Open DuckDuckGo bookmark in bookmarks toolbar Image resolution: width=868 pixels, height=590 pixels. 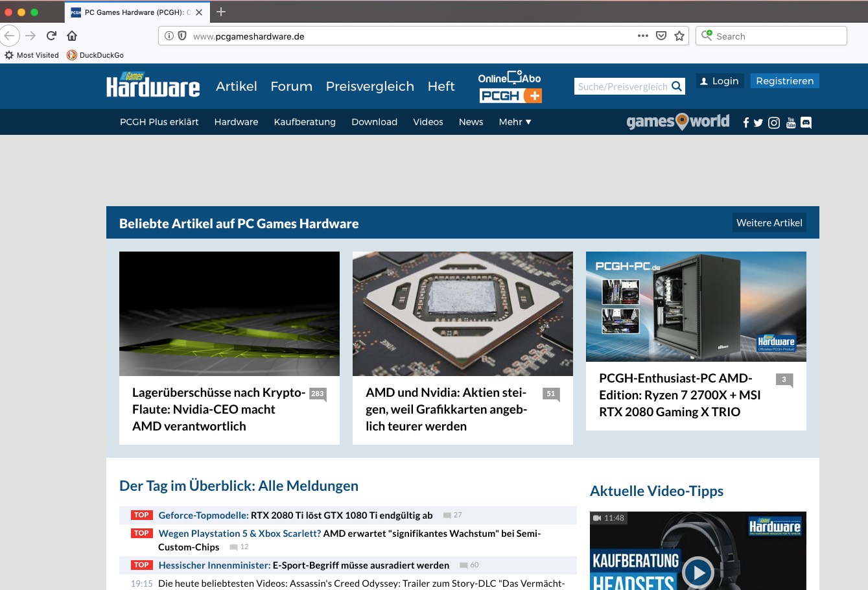point(95,55)
